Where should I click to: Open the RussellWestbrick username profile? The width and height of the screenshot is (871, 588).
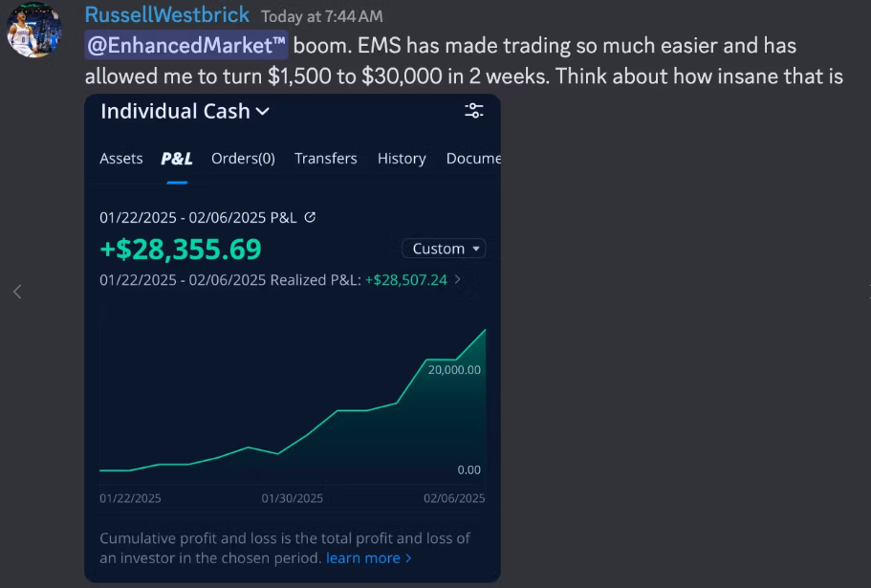pos(167,15)
